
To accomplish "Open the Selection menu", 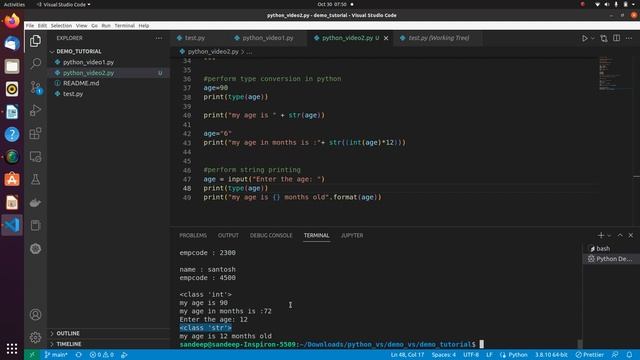I will 61,25.
